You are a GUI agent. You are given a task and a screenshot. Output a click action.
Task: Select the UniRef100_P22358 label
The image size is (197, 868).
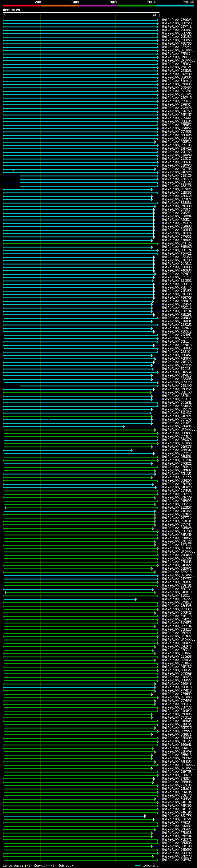click(x=177, y=379)
